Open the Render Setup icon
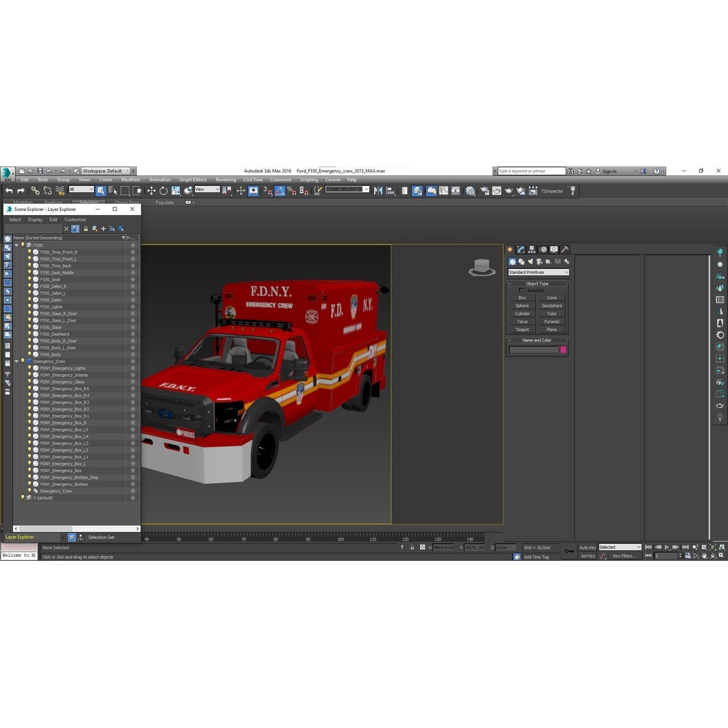728x728 pixels. pos(484,191)
